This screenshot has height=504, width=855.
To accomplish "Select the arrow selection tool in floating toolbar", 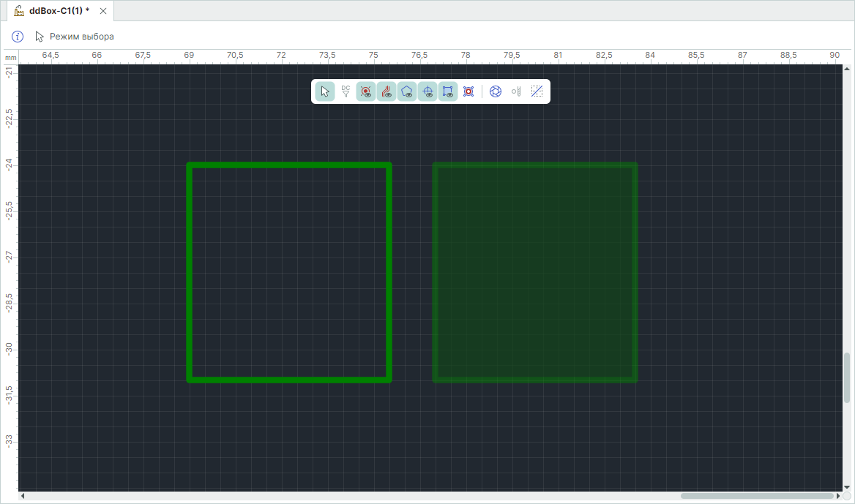I will [x=325, y=91].
